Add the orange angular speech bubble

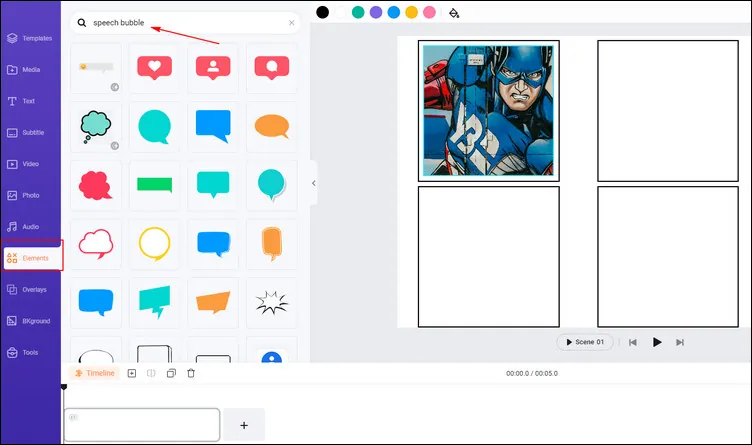pyautogui.click(x=213, y=303)
